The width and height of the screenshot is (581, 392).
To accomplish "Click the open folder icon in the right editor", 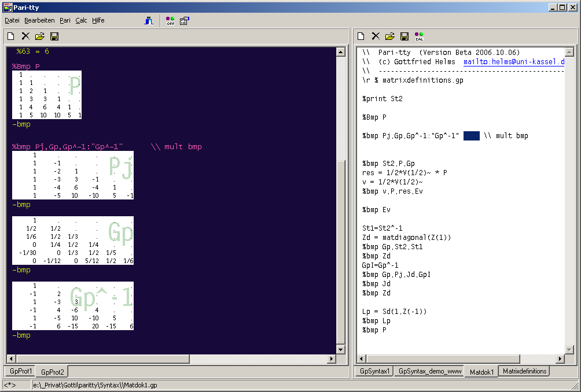I will [390, 36].
